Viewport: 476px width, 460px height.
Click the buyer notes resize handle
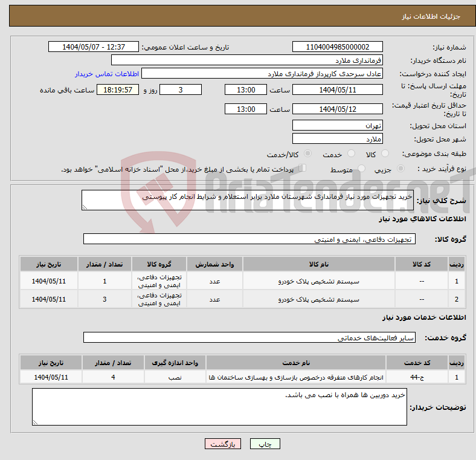tap(35, 423)
